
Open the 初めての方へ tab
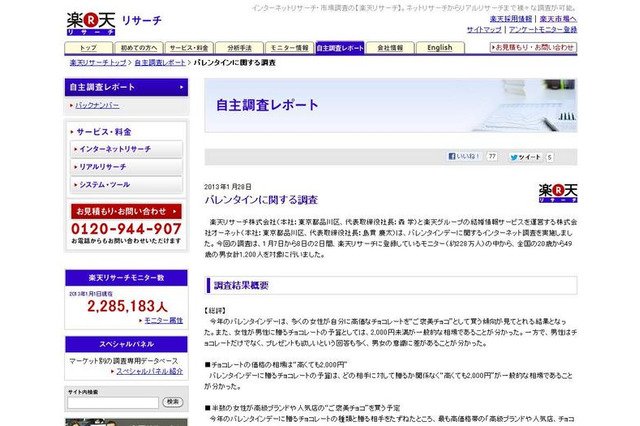139,48
